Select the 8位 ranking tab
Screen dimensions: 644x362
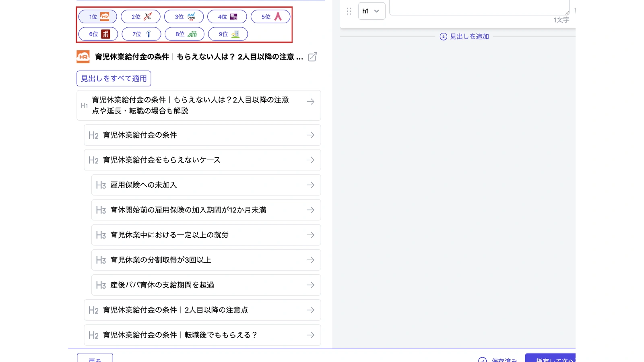tap(184, 34)
